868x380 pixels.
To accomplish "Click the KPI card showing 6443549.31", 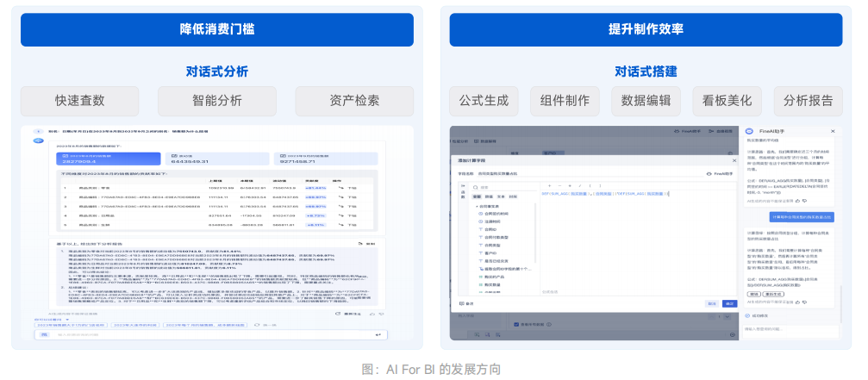I will click(216, 159).
